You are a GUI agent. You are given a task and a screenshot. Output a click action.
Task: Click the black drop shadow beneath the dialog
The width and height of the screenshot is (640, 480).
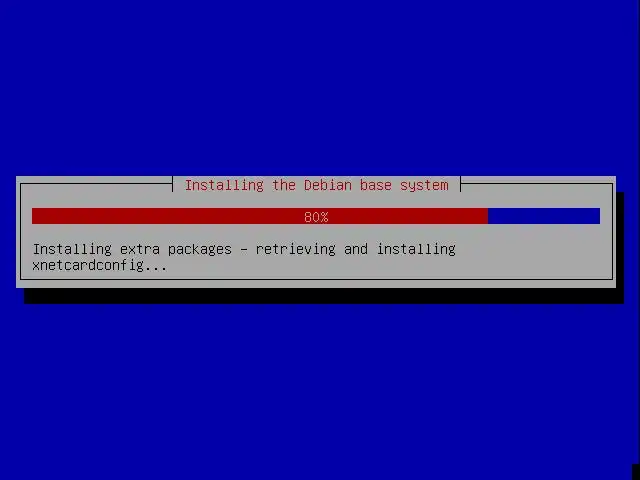(324, 296)
